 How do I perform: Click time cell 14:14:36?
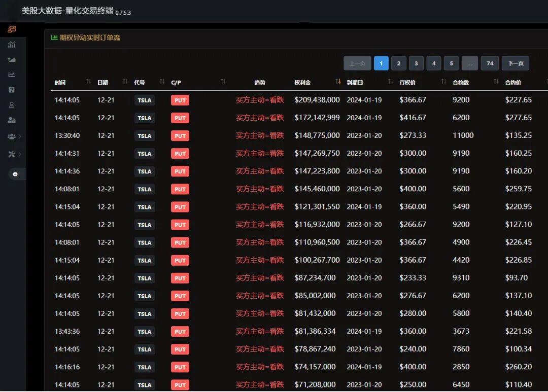[67, 171]
